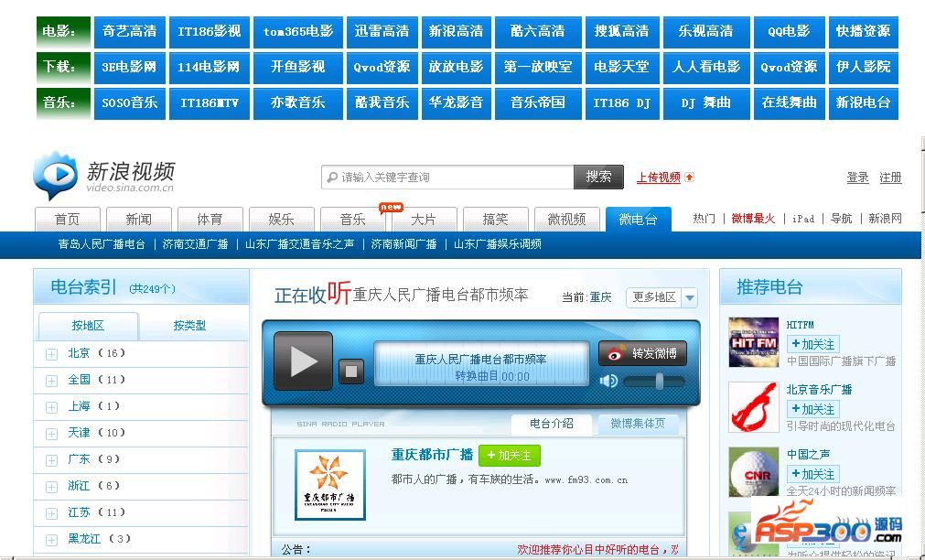Open the 更多地区 region dropdown
Viewport: 925px width, 560px height.
[x=661, y=297]
